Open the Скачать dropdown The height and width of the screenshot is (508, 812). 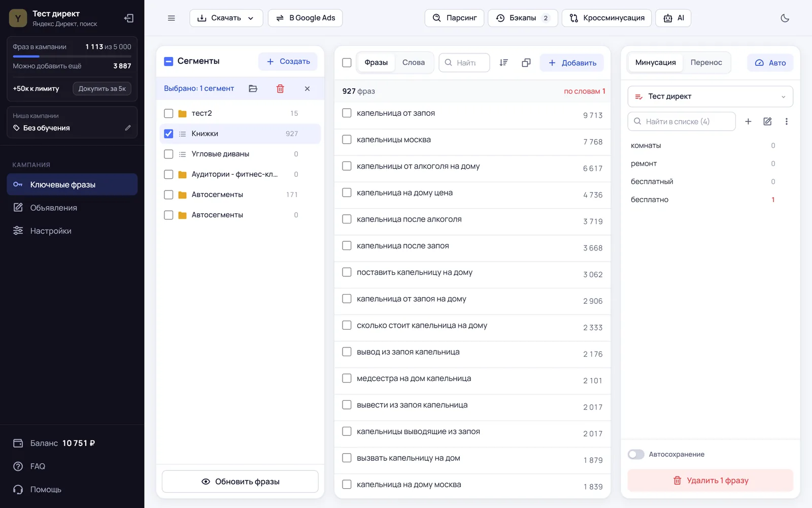pyautogui.click(x=226, y=18)
